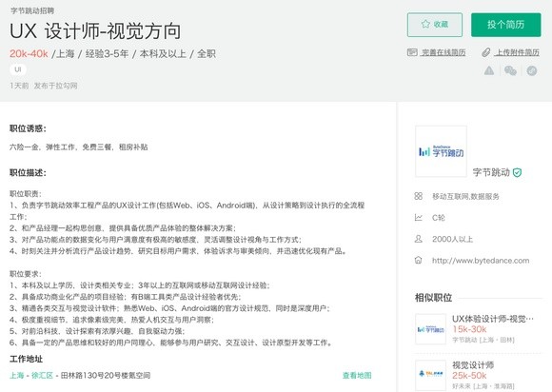Click the 投个简历 green button
This screenshot has height=392, width=552.
(506, 25)
